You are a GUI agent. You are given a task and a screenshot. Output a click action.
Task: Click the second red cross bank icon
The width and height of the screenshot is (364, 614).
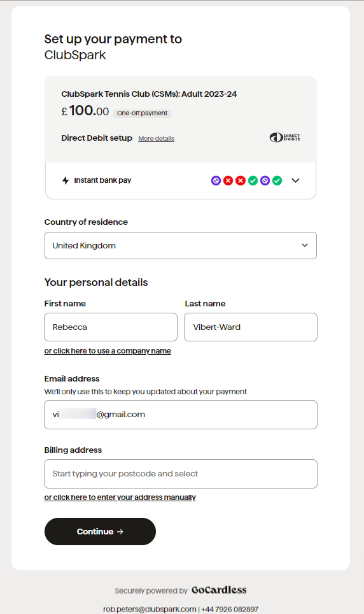pyautogui.click(x=241, y=180)
